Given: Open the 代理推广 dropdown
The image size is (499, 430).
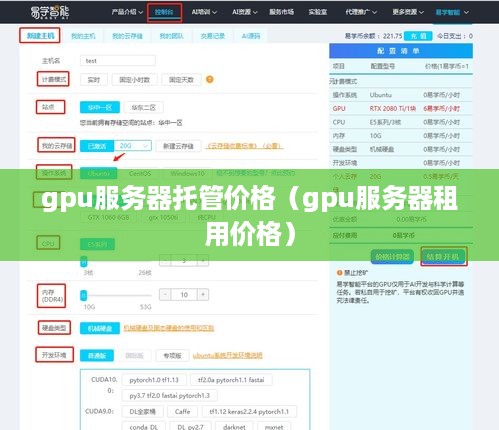Looking at the screenshot, I should click(x=361, y=12).
